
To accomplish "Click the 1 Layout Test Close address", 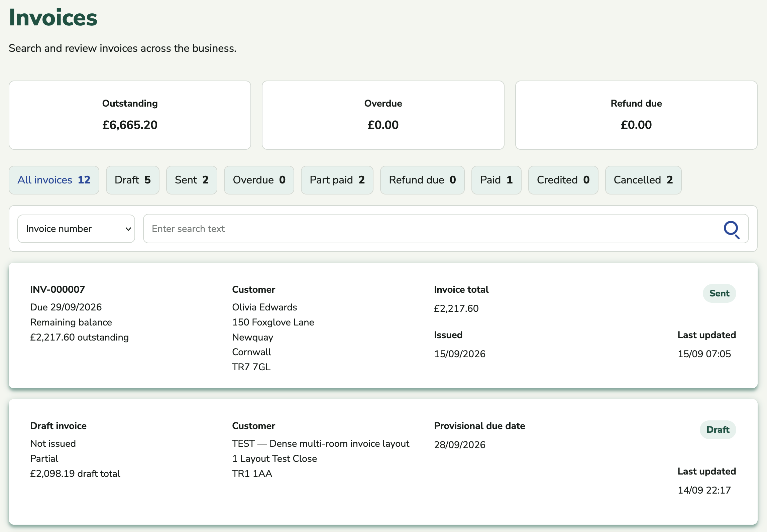I will [275, 458].
